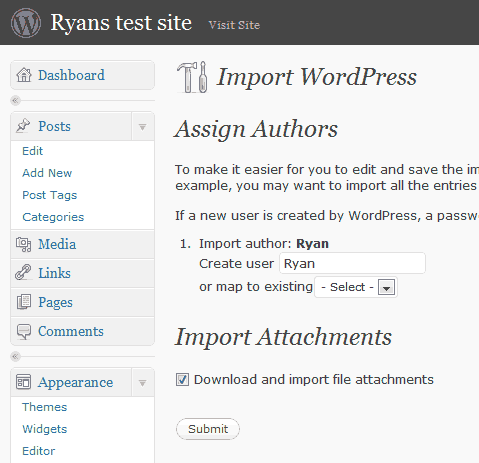This screenshot has height=463, width=479.
Task: Click the 'Import author: Ryan' text
Action: [264, 244]
